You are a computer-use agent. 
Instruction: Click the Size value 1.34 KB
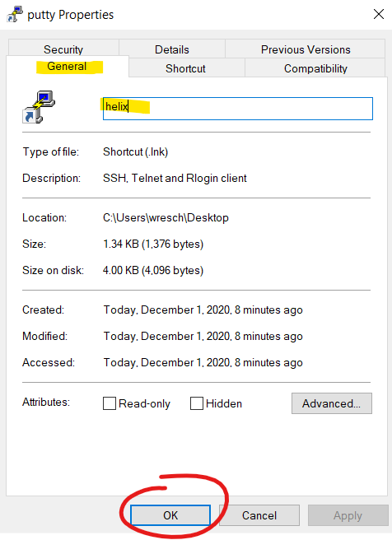pyautogui.click(x=153, y=244)
